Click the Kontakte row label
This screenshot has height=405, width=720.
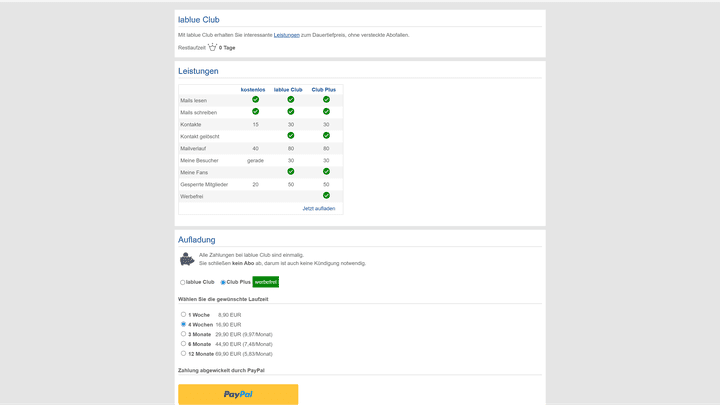tap(191, 124)
